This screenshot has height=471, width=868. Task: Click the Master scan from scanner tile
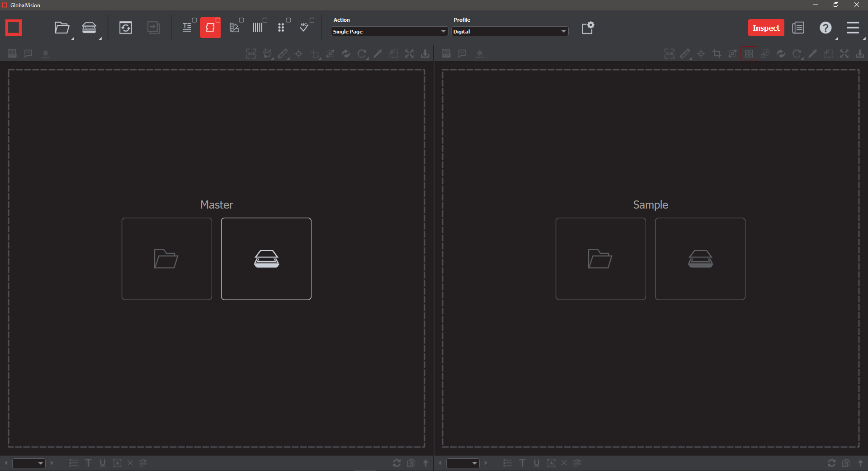(x=266, y=259)
